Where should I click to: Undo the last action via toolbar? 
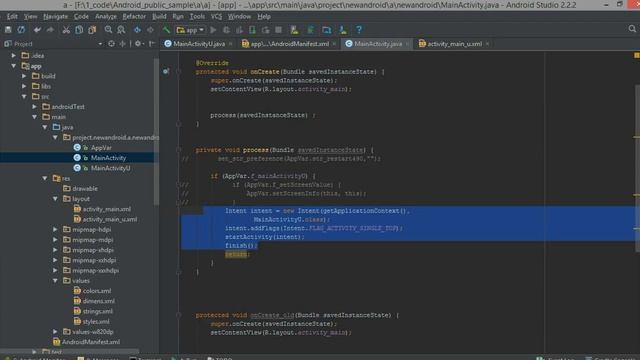coord(37,29)
